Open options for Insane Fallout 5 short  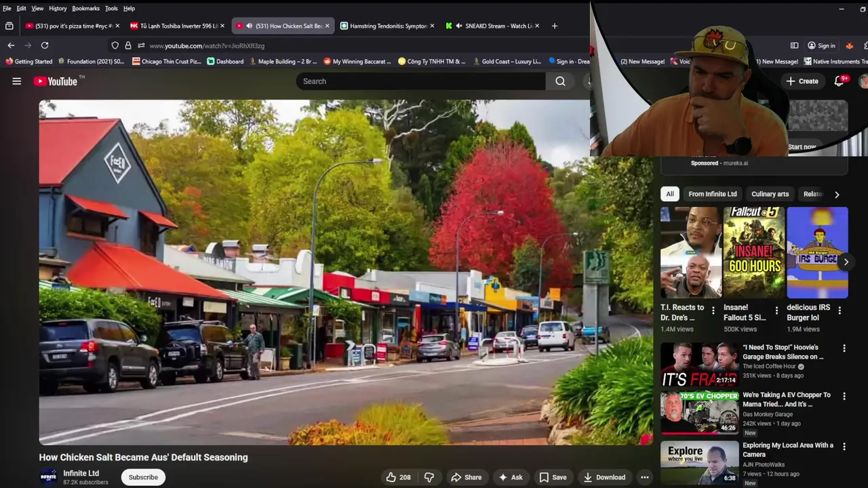(x=776, y=310)
